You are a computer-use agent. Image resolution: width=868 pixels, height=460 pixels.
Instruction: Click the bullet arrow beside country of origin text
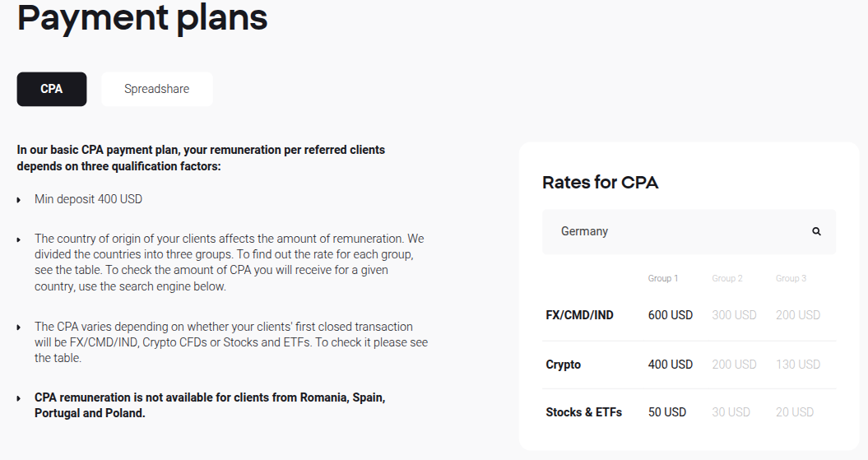(19, 239)
